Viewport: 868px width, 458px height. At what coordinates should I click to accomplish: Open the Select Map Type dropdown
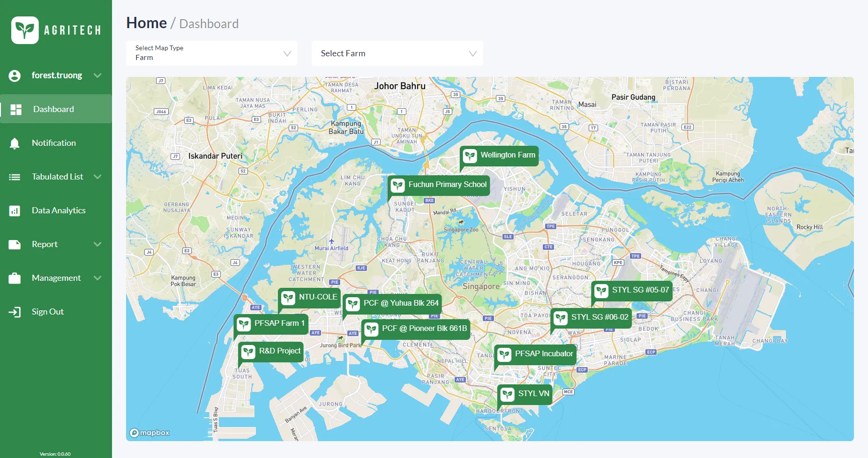(x=212, y=53)
